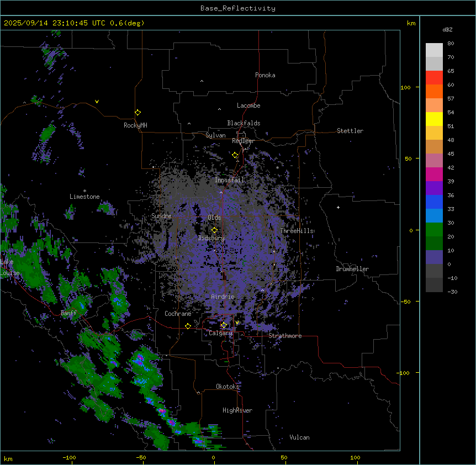Select the yellow diamond marker south of RedDeer
The width and height of the screenshot is (476, 465).
click(235, 155)
